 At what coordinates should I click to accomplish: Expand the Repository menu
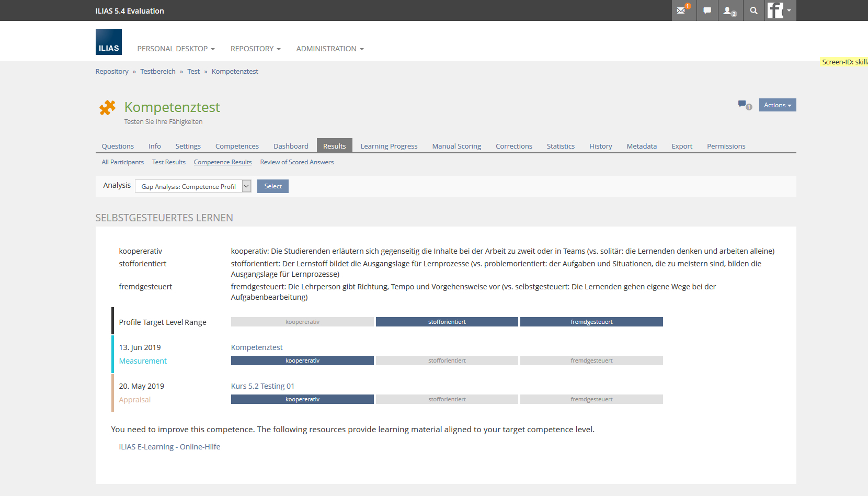[x=255, y=49]
